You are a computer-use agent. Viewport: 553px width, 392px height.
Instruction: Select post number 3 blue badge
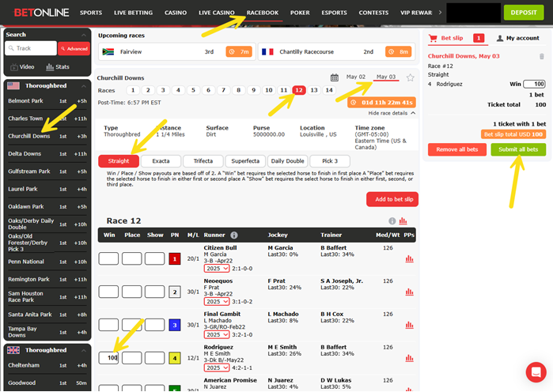(175, 325)
